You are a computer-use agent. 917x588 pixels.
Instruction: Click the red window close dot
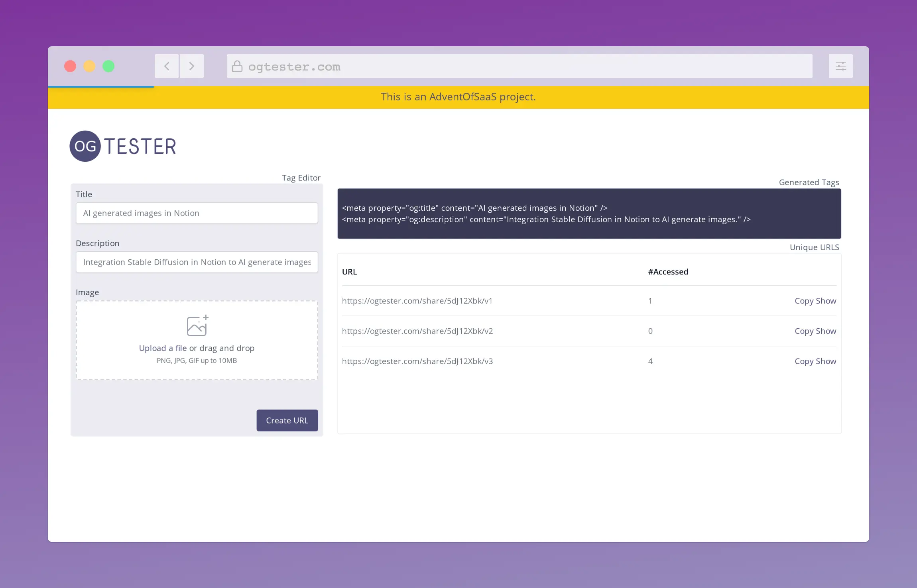70,66
